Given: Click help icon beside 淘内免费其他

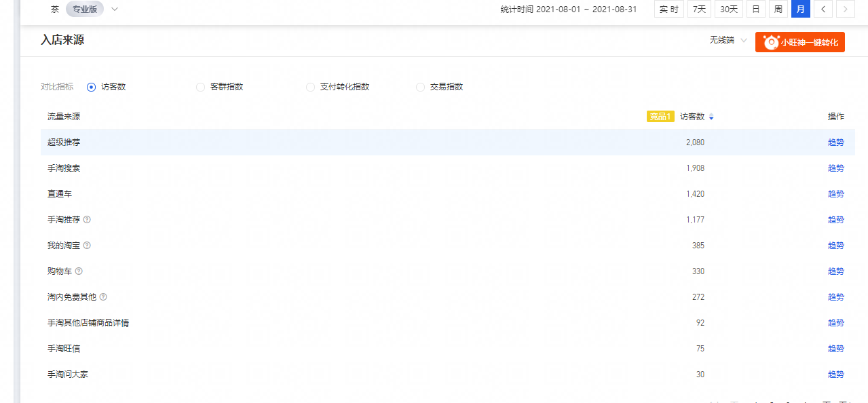Looking at the screenshot, I should (103, 297).
